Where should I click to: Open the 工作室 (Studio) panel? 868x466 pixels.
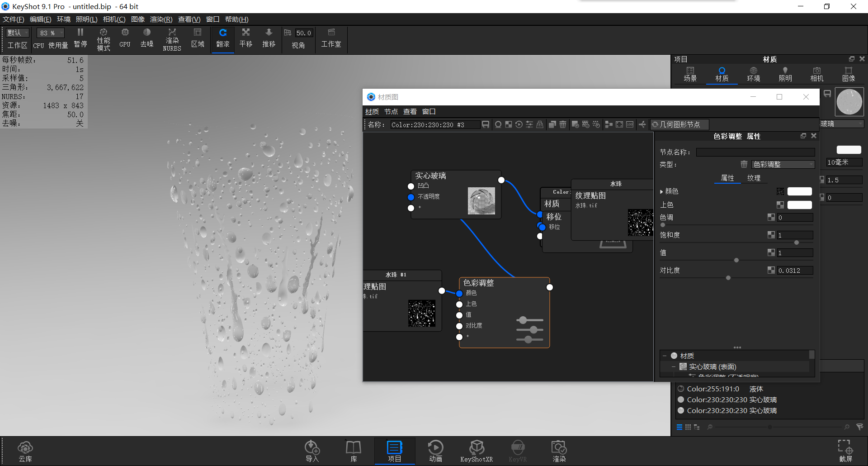coord(331,38)
